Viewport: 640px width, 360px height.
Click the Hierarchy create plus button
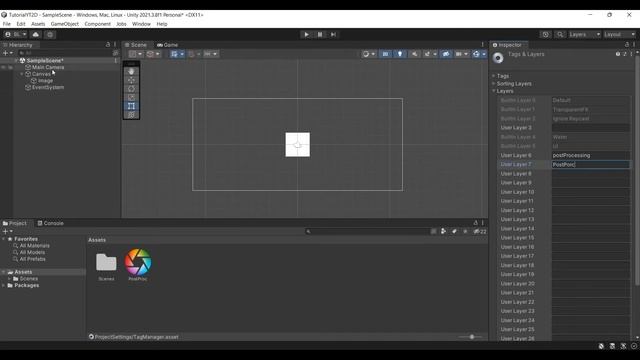click(x=7, y=53)
